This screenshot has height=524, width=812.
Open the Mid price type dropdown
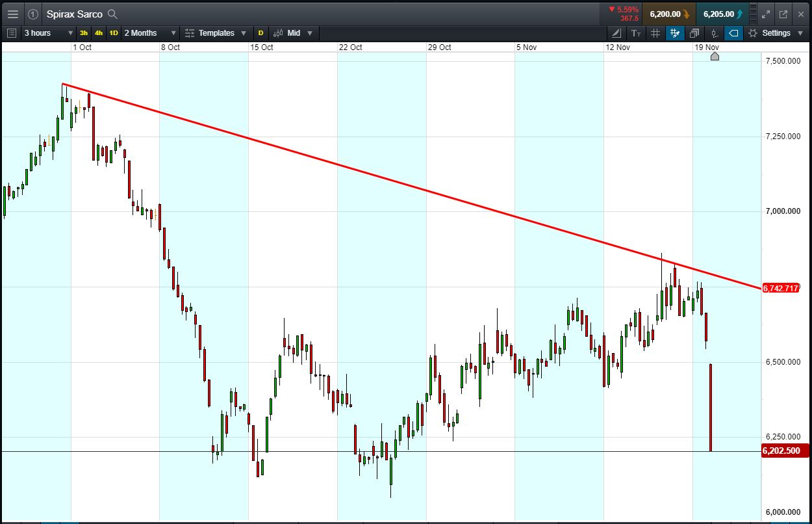pyautogui.click(x=293, y=33)
